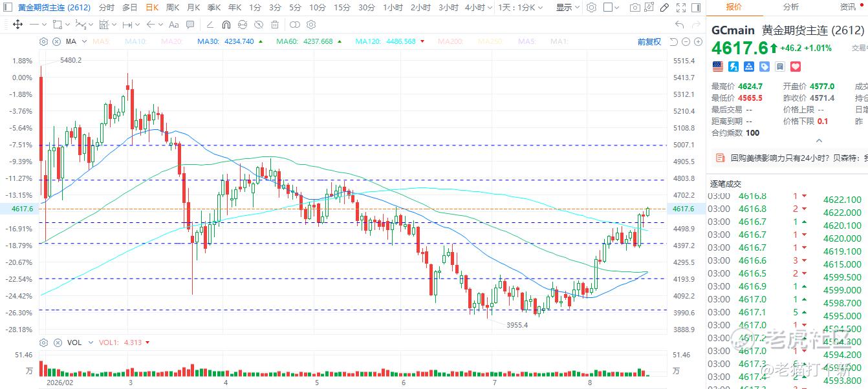
Task: Click the US flag market icon
Action: click(x=718, y=67)
